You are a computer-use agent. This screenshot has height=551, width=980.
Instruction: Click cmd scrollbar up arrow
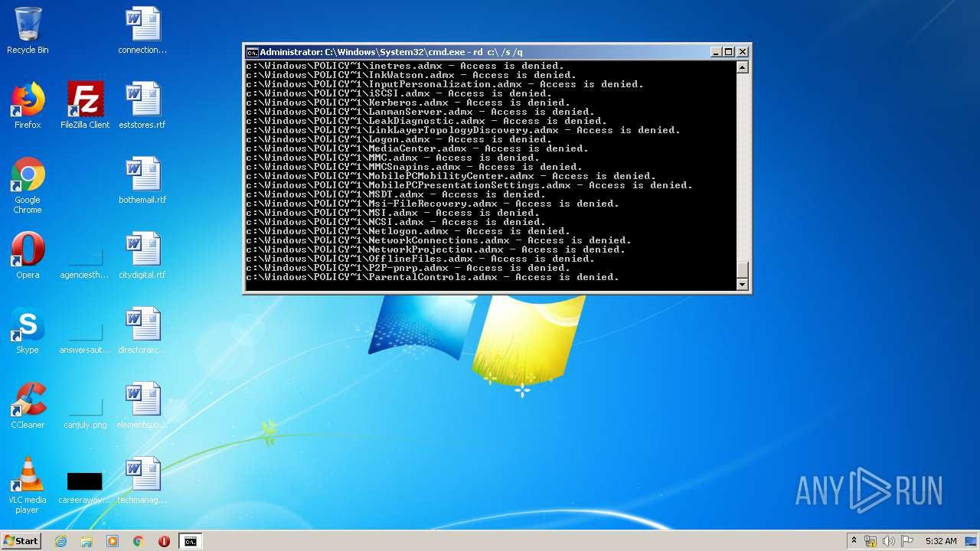(x=742, y=67)
